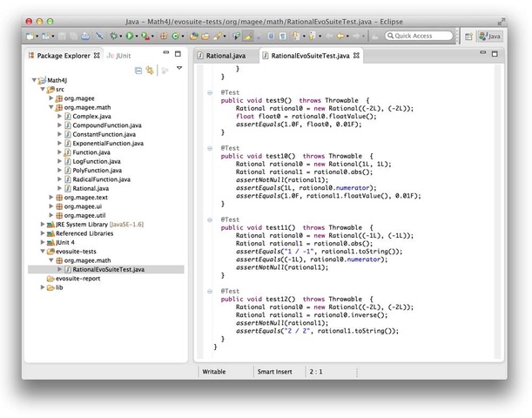Click the New Java Package icon

pos(164,36)
